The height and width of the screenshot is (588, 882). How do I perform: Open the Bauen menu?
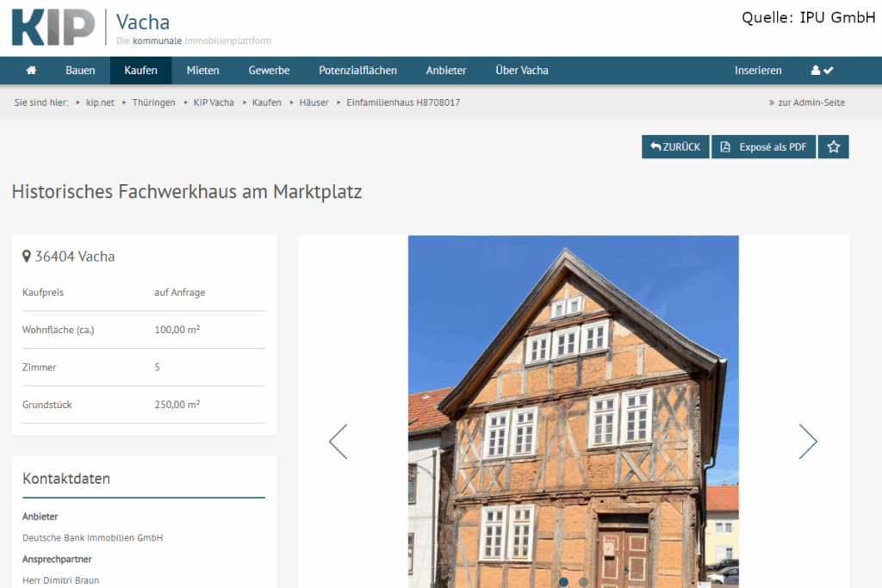coord(80,71)
